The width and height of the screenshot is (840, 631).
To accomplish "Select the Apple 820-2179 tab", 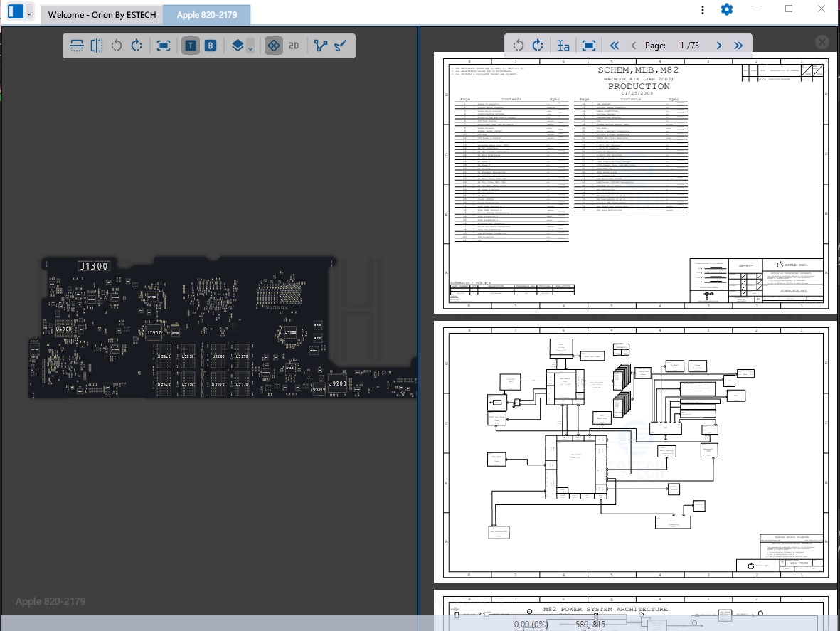I will click(x=207, y=15).
